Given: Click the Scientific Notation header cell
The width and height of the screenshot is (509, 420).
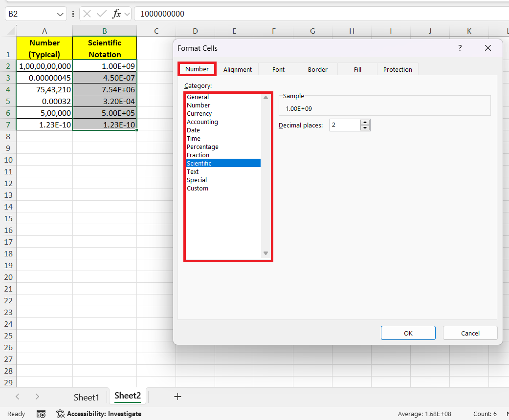Looking at the screenshot, I should tap(105, 48).
